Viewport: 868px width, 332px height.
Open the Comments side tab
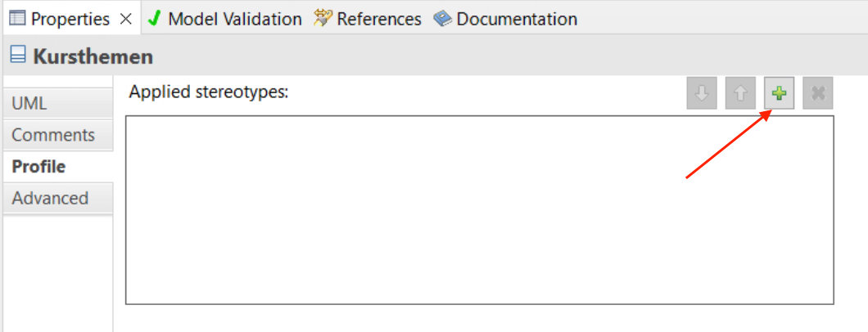(57, 135)
